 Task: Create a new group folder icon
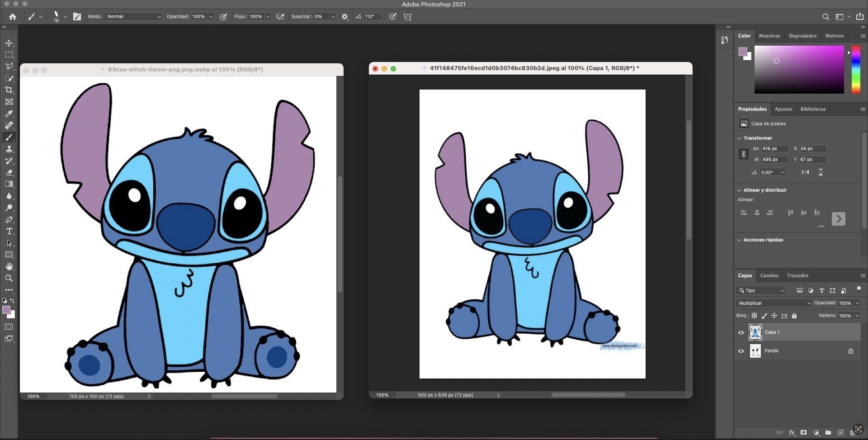[828, 433]
